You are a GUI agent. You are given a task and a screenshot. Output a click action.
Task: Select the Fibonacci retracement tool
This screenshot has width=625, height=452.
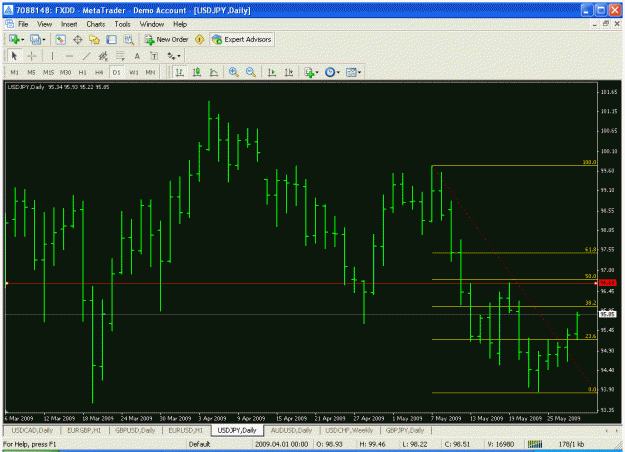click(x=120, y=56)
